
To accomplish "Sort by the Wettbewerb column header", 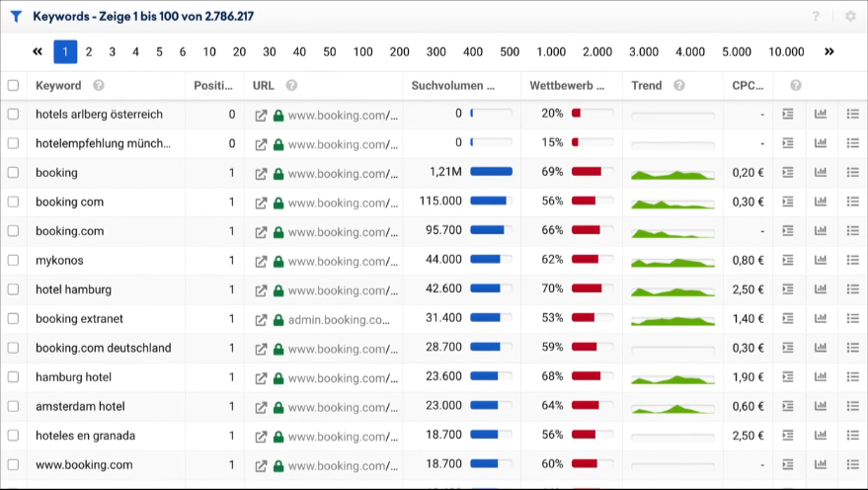I will tap(567, 85).
